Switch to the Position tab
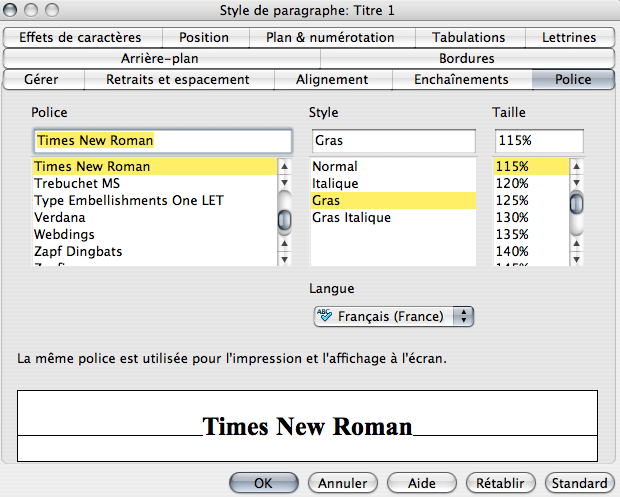The height and width of the screenshot is (497, 620). (206, 38)
